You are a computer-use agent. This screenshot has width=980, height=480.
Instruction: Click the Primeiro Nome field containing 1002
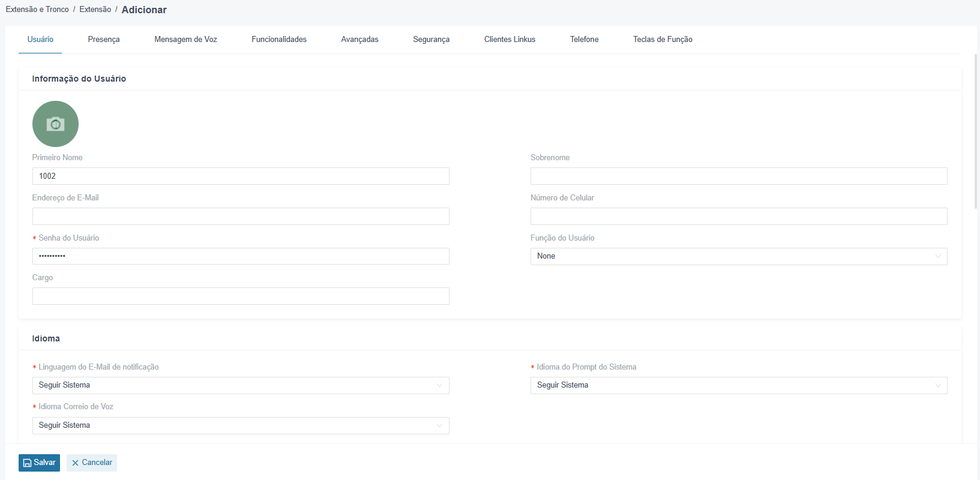(241, 176)
